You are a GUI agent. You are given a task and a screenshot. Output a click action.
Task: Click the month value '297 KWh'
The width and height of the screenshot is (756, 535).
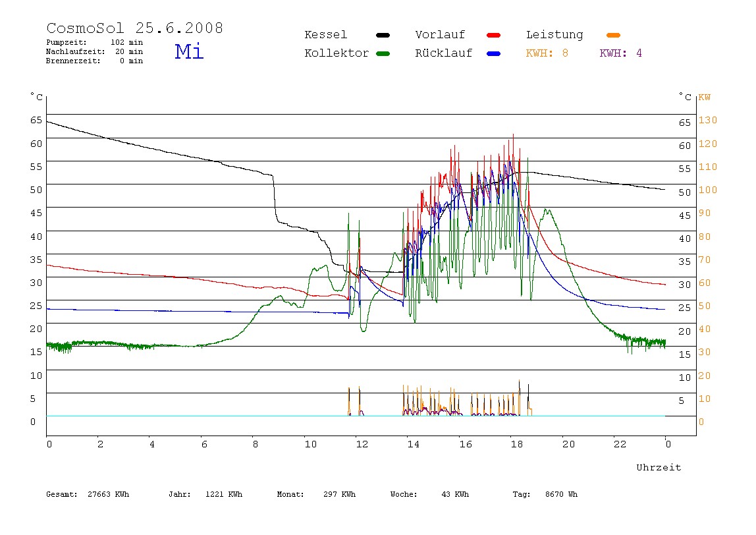click(339, 494)
